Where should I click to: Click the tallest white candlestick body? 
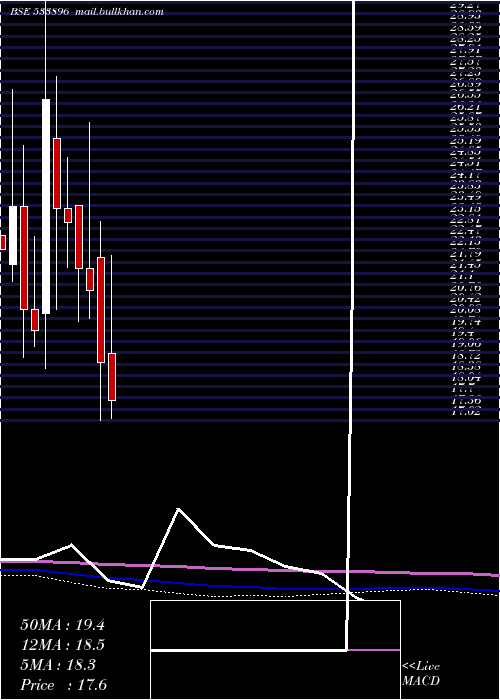coord(46,206)
